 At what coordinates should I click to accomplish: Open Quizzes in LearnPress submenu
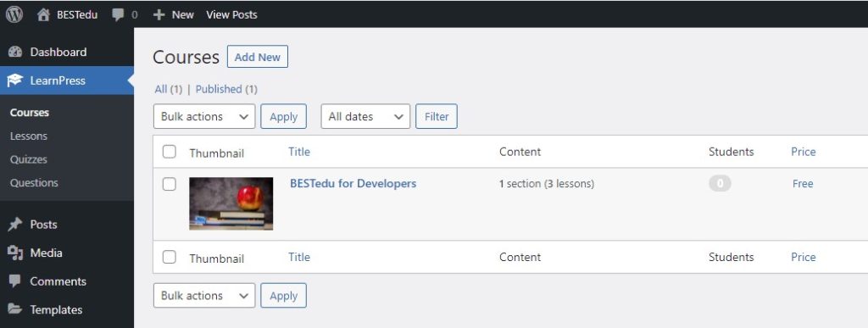(x=29, y=159)
